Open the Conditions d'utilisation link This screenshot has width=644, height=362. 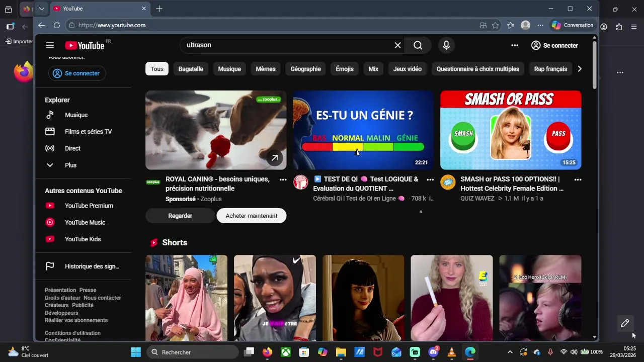click(72, 333)
